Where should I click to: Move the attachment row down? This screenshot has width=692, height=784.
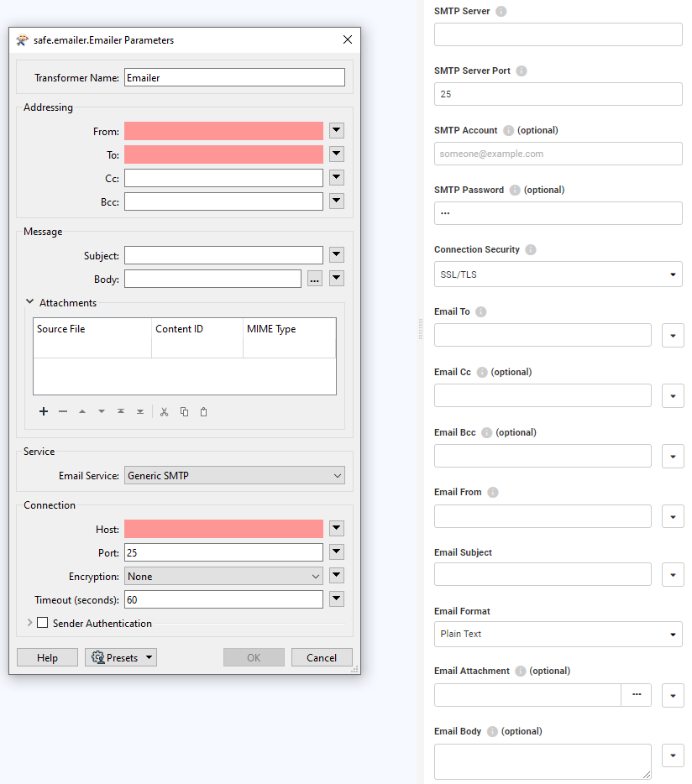pos(101,411)
